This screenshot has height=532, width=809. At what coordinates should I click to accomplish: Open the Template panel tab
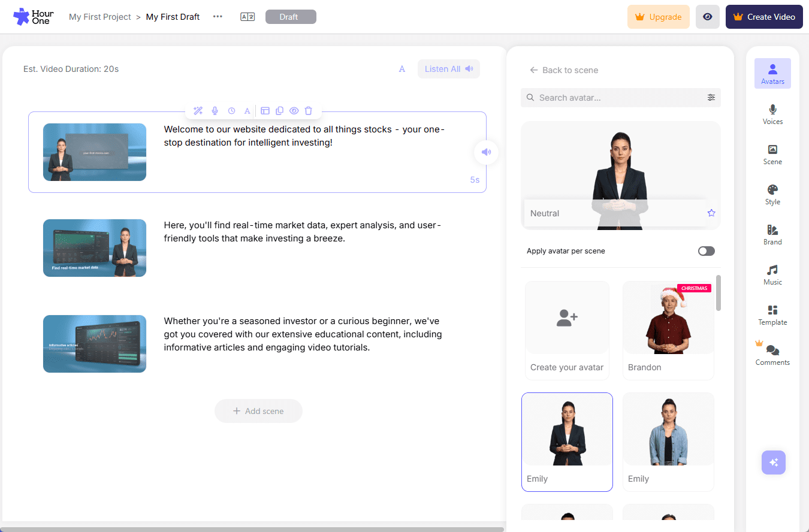click(772, 315)
